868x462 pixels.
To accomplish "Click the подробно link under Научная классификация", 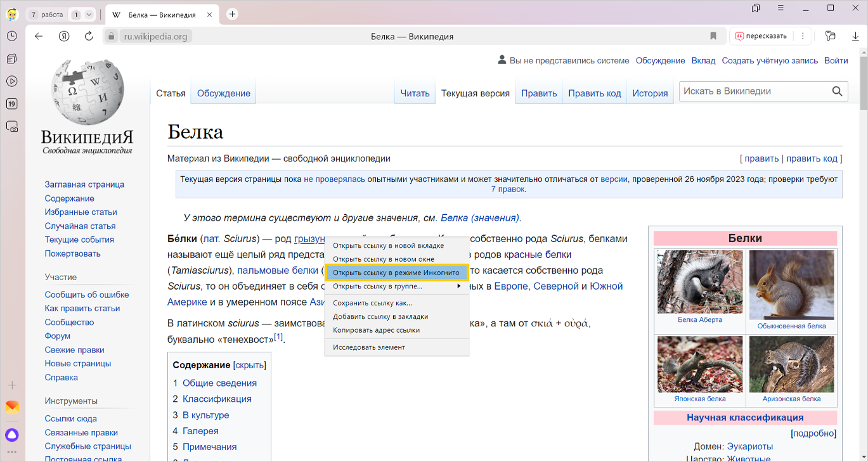I will tap(815, 433).
